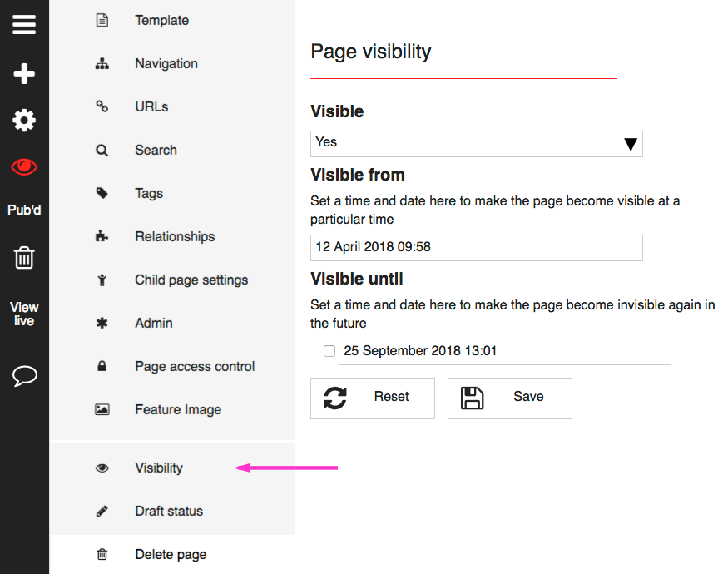Click the Tags tag icon
This screenshot has width=728, height=574.
pos(102,193)
